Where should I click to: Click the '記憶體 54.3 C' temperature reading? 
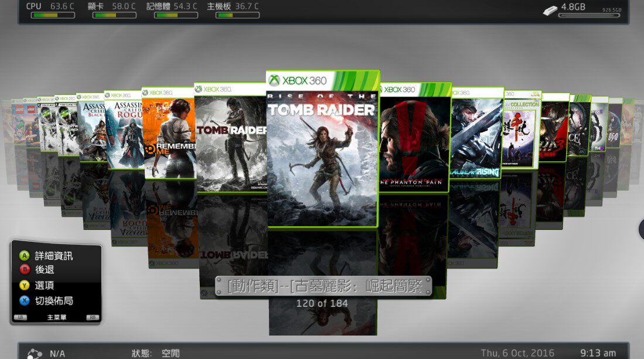click(172, 6)
